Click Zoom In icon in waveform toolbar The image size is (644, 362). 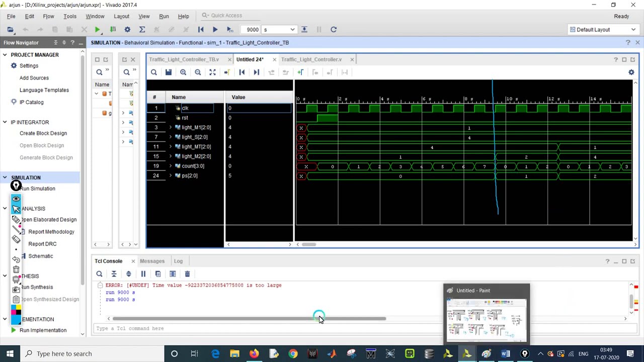click(x=183, y=72)
